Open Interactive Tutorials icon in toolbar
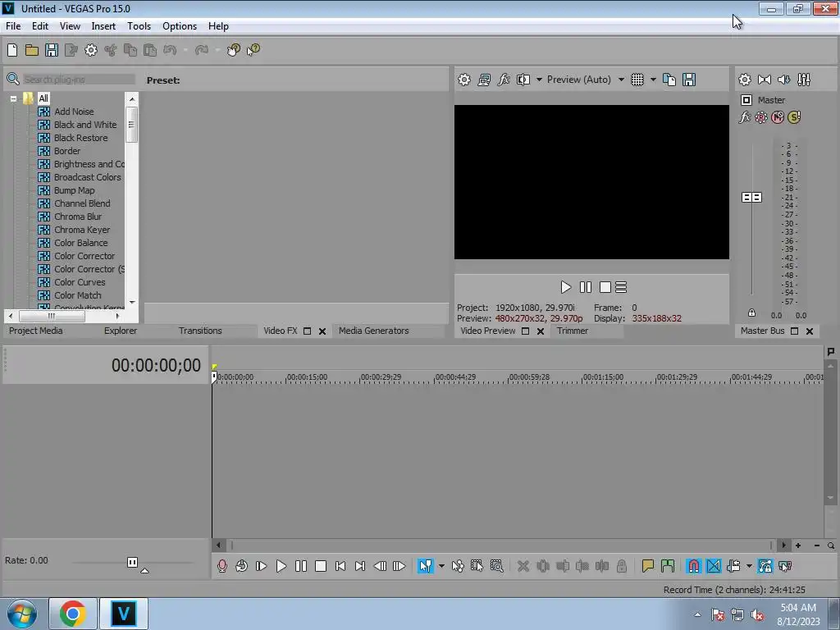Image resolution: width=840 pixels, height=630 pixels. tap(233, 50)
